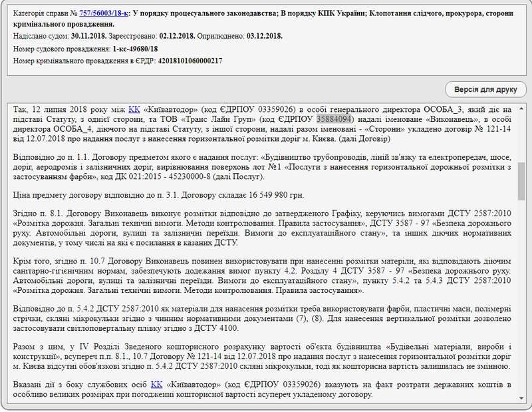Open the КК link in the last paragraph

pyautogui.click(x=156, y=385)
